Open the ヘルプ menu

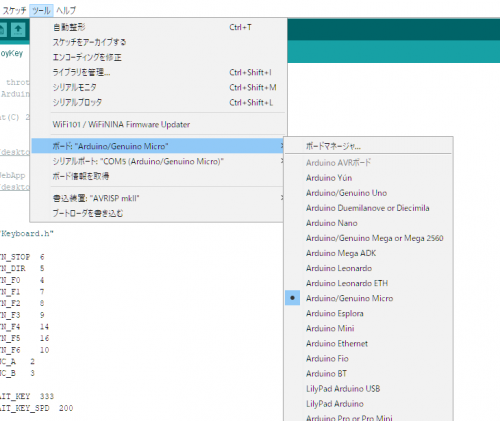click(66, 10)
